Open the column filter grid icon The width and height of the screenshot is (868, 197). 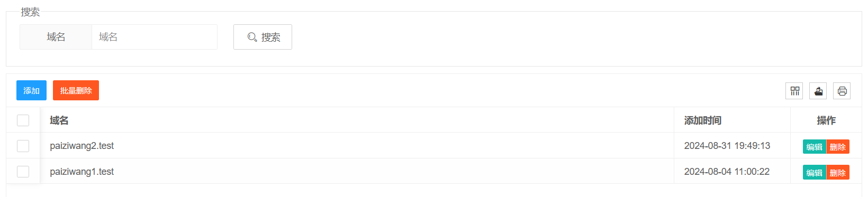pyautogui.click(x=794, y=91)
